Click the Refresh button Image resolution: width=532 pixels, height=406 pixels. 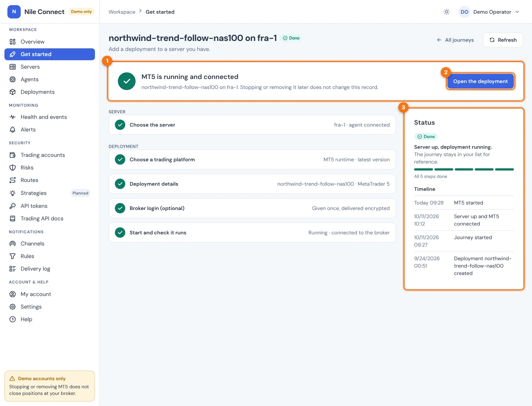(503, 40)
